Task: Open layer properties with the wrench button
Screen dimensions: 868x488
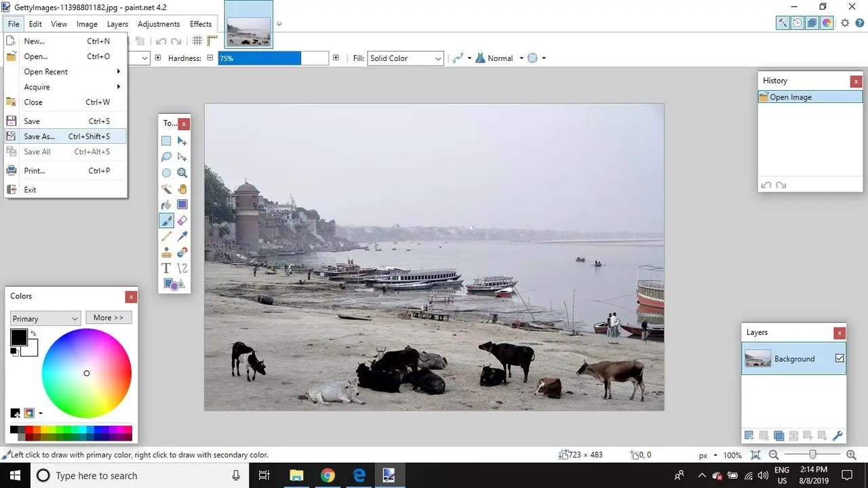Action: pyautogui.click(x=837, y=436)
